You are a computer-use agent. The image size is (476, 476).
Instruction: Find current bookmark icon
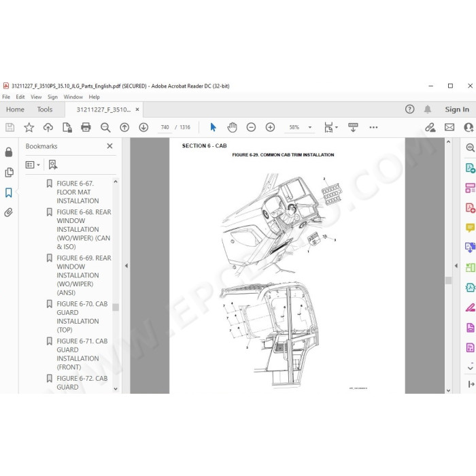(53, 165)
